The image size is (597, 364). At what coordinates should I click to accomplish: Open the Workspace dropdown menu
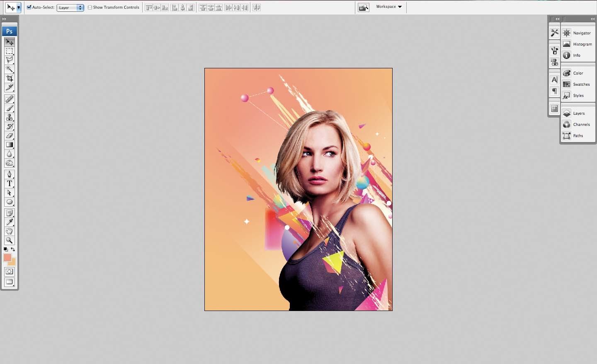[388, 7]
